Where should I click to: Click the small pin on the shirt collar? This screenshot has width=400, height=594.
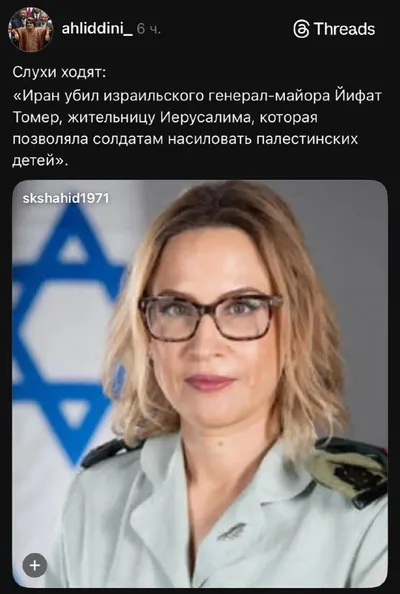pos(232,532)
